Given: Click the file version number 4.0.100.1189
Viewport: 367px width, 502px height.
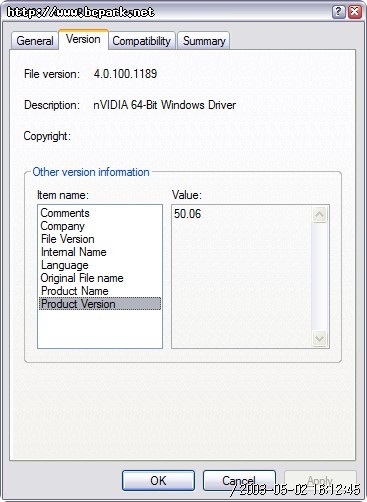Looking at the screenshot, I should [125, 74].
